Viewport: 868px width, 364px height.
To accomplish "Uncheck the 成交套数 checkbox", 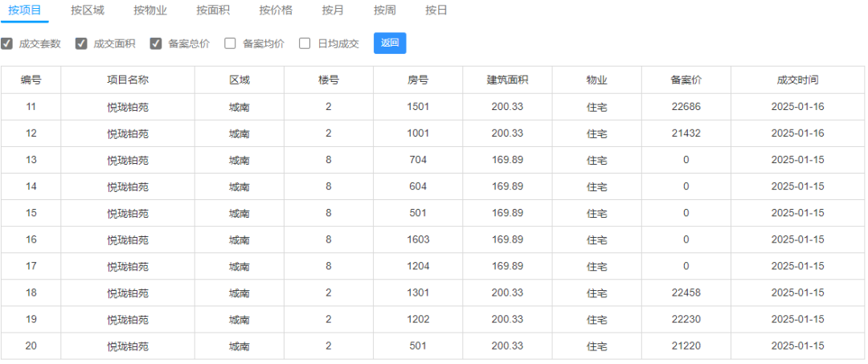I will point(6,43).
